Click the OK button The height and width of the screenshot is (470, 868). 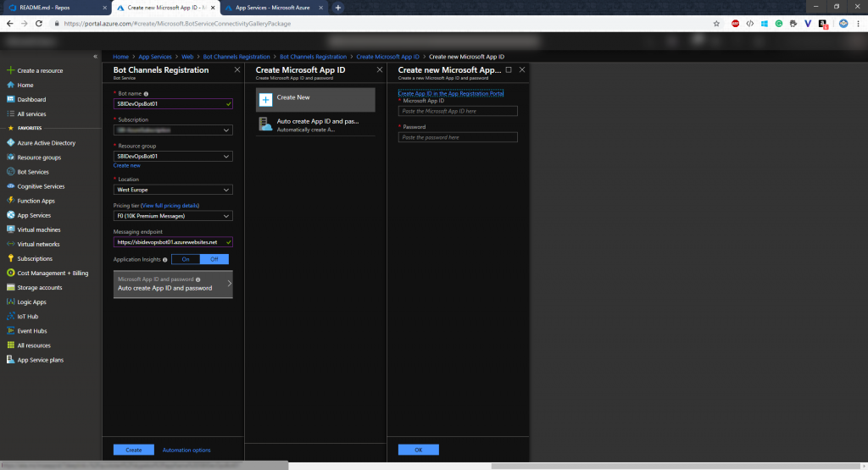419,450
